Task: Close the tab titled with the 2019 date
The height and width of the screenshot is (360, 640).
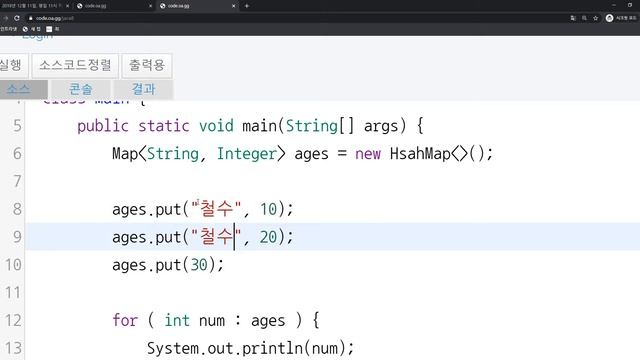Action: click(67, 6)
